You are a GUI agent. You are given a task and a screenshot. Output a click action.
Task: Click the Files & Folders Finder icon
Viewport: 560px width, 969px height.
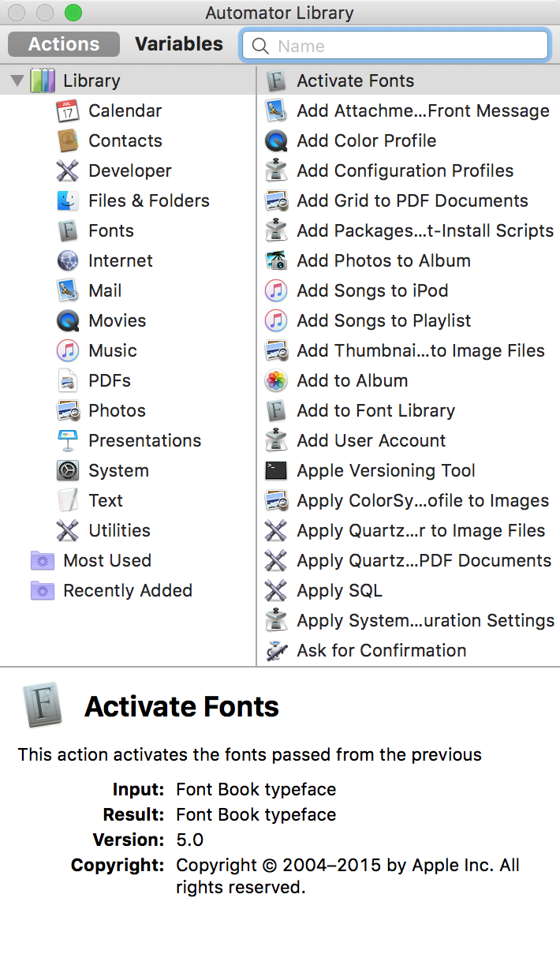point(68,200)
